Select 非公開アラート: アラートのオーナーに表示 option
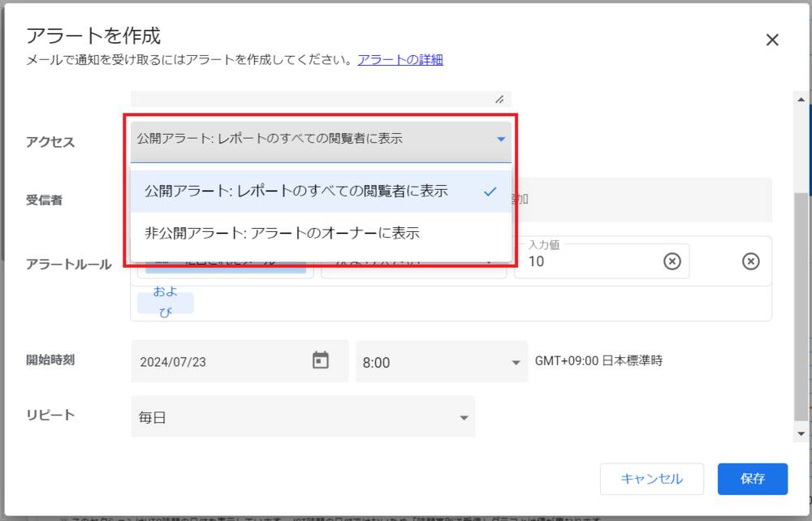The height and width of the screenshot is (521, 812). point(321,233)
